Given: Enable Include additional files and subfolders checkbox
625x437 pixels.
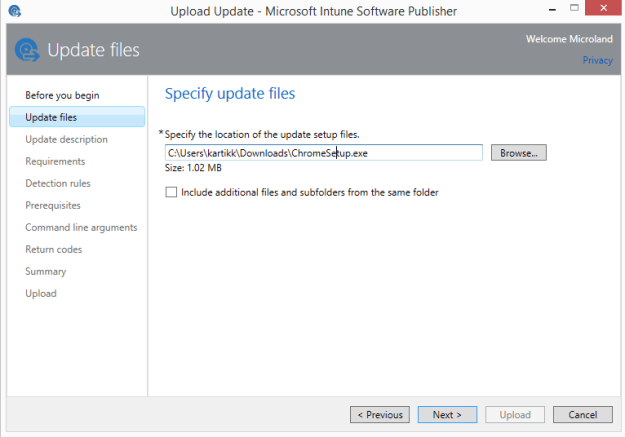Looking at the screenshot, I should pyautogui.click(x=171, y=192).
